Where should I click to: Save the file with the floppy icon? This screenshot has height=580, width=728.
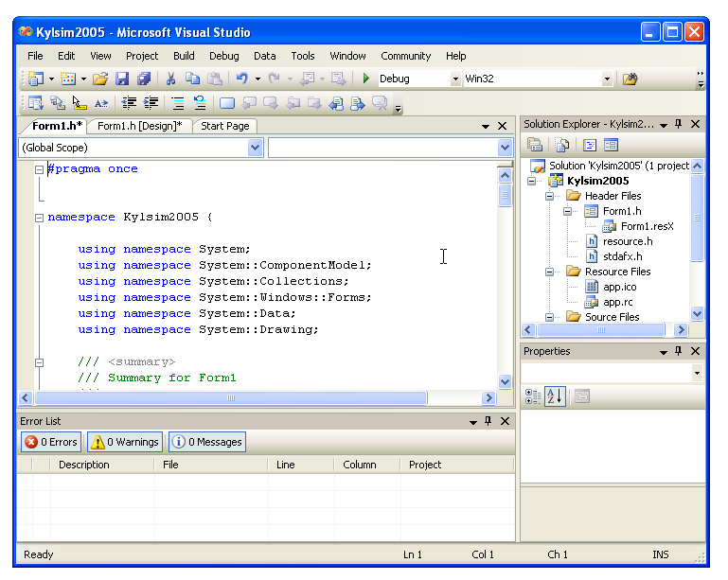[121, 79]
